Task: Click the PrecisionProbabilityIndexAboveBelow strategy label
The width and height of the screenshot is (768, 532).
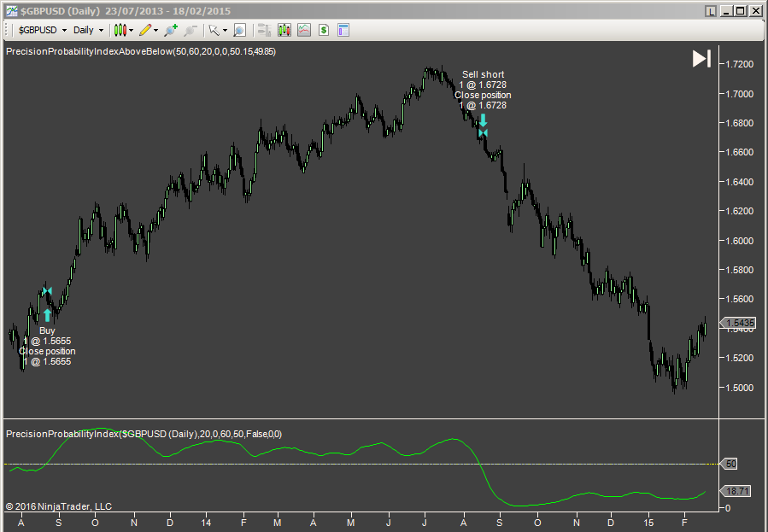Action: click(x=141, y=51)
